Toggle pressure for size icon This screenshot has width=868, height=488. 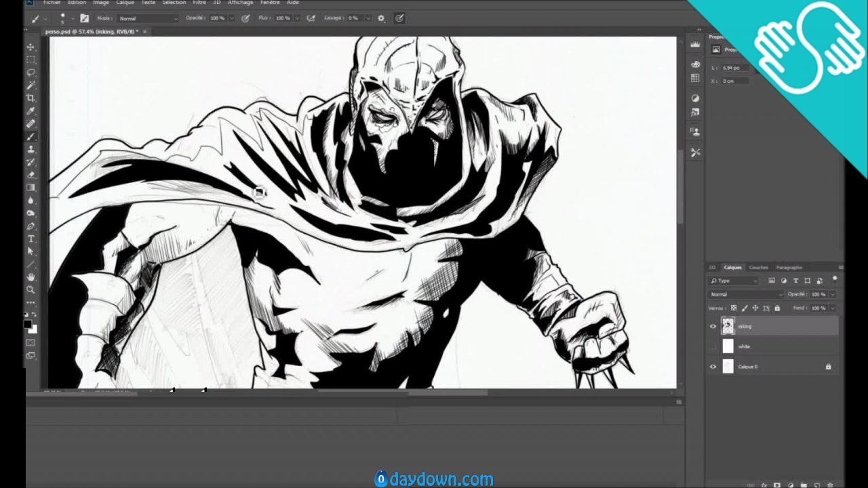coord(399,18)
